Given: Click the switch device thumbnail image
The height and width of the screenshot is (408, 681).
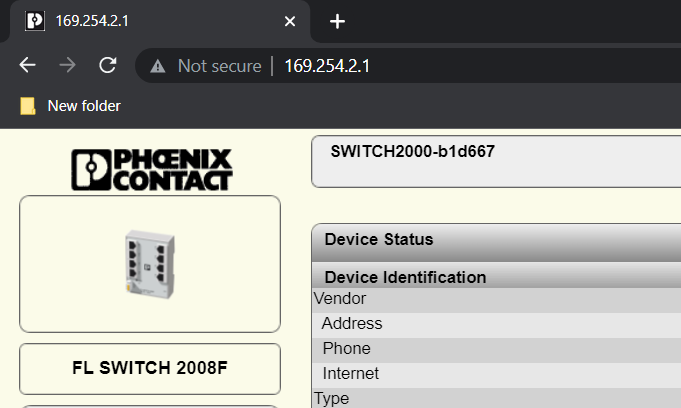Looking at the screenshot, I should point(150,264).
